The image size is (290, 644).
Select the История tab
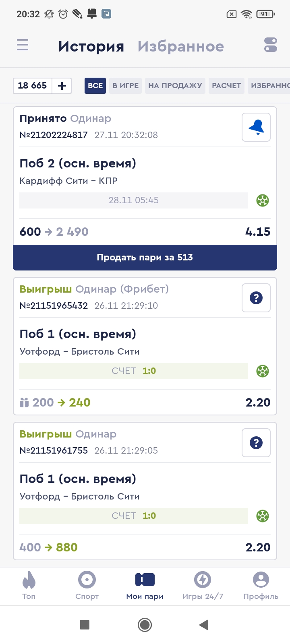click(91, 47)
